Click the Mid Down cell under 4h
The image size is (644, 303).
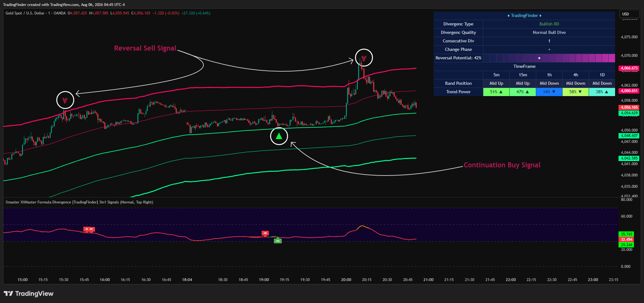(575, 84)
